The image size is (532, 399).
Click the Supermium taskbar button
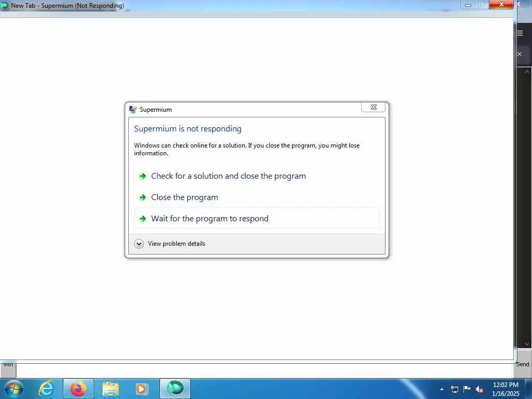coord(175,389)
